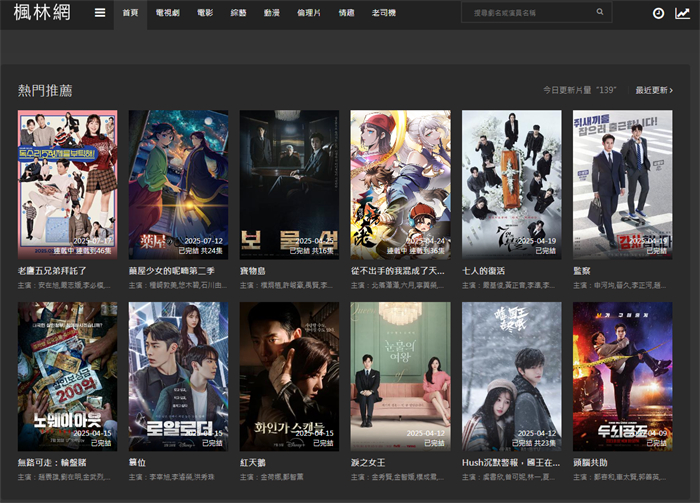Click the 從不出手的我混成了天... title link

tap(398, 271)
